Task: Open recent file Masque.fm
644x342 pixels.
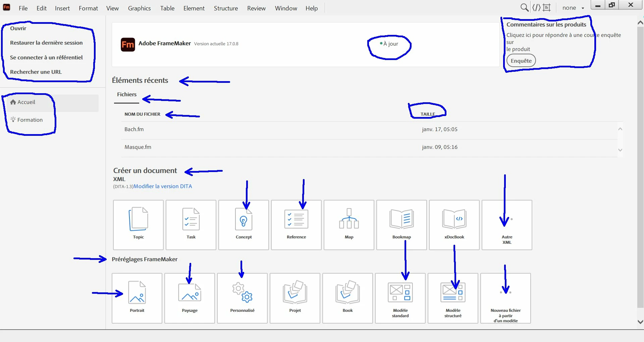Action: (x=138, y=147)
